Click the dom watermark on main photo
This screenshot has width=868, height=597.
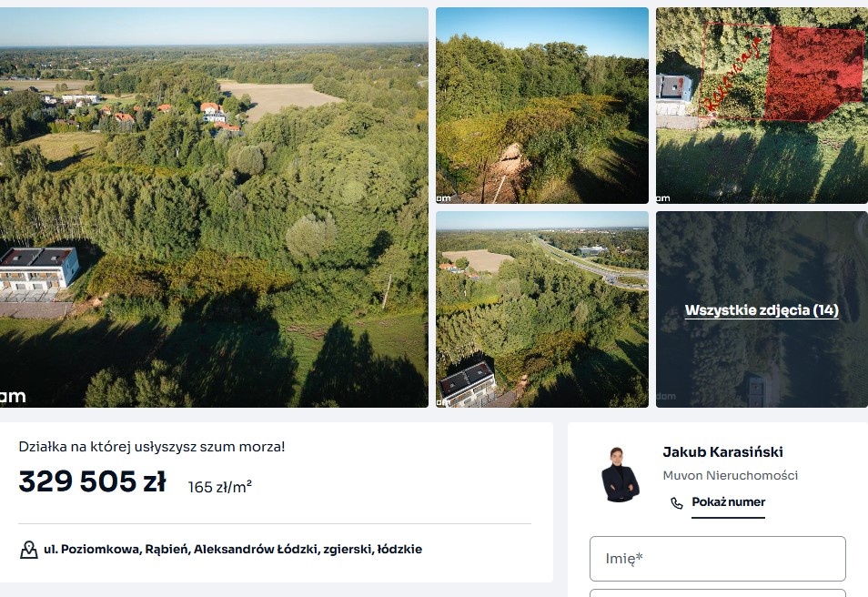(13, 397)
